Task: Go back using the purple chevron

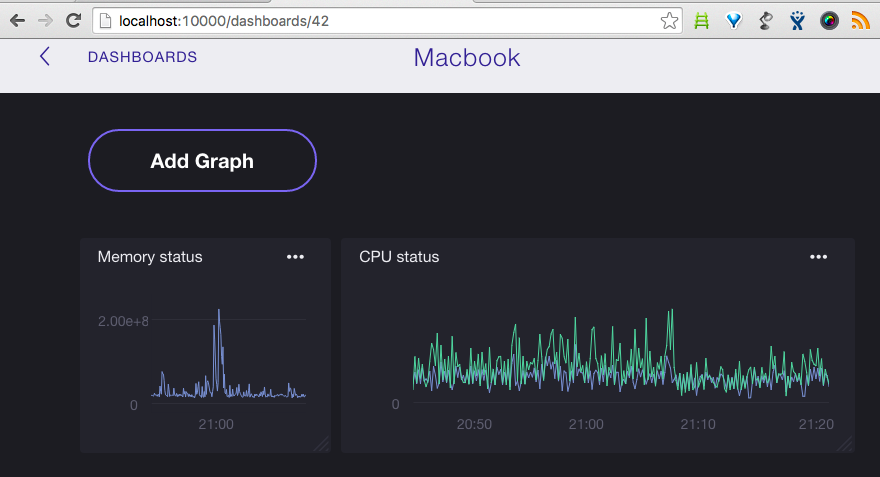Action: [x=45, y=56]
